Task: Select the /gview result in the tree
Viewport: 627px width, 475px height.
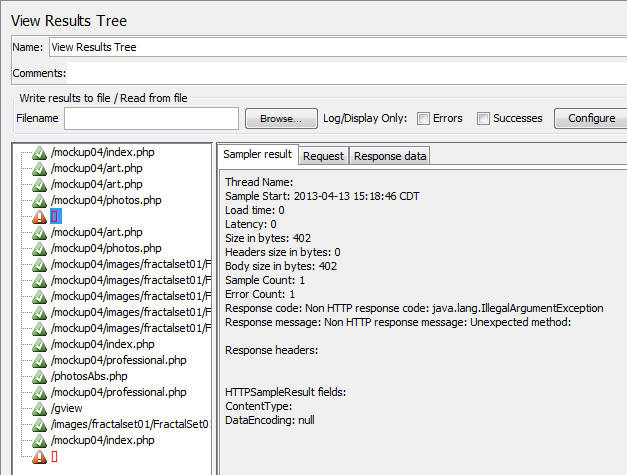Action: 66,408
